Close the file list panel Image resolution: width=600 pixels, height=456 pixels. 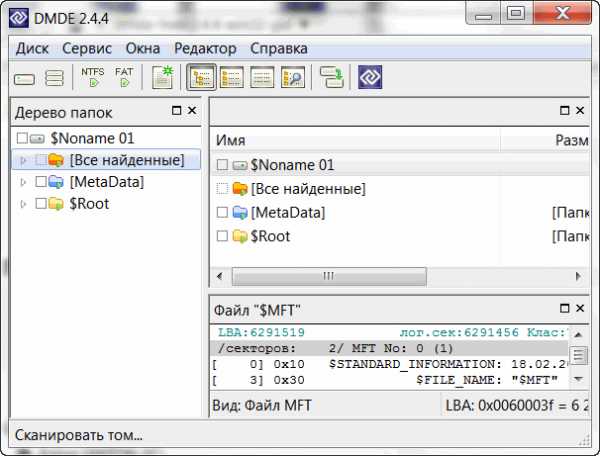[580, 111]
